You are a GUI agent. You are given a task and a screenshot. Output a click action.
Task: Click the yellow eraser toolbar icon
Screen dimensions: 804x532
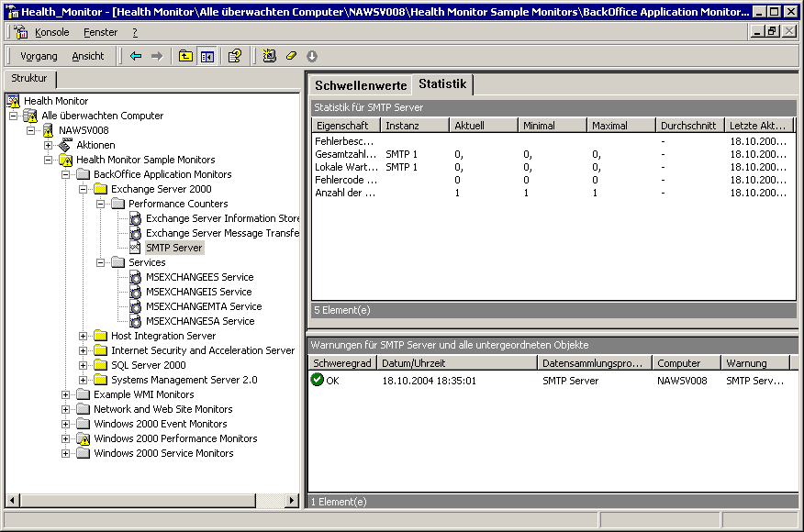click(291, 56)
